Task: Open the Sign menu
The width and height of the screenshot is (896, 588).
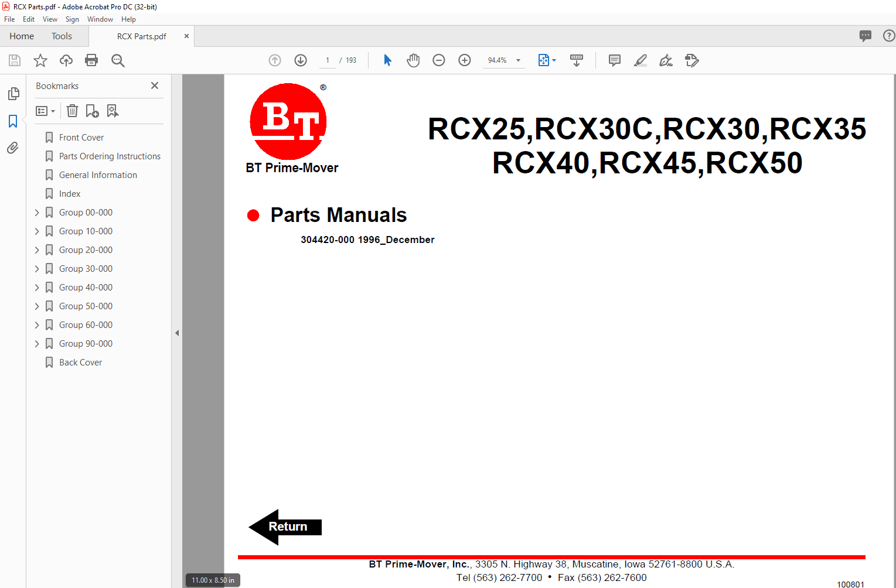Action: click(x=72, y=19)
